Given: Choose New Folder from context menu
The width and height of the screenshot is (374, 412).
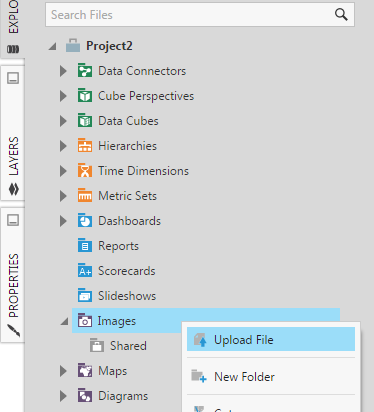Looking at the screenshot, I should (271, 377).
